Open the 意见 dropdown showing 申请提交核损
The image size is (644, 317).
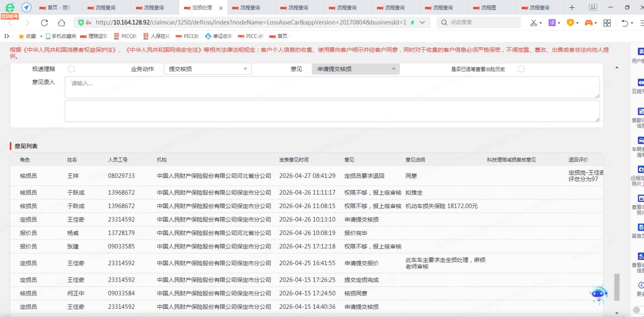click(356, 69)
